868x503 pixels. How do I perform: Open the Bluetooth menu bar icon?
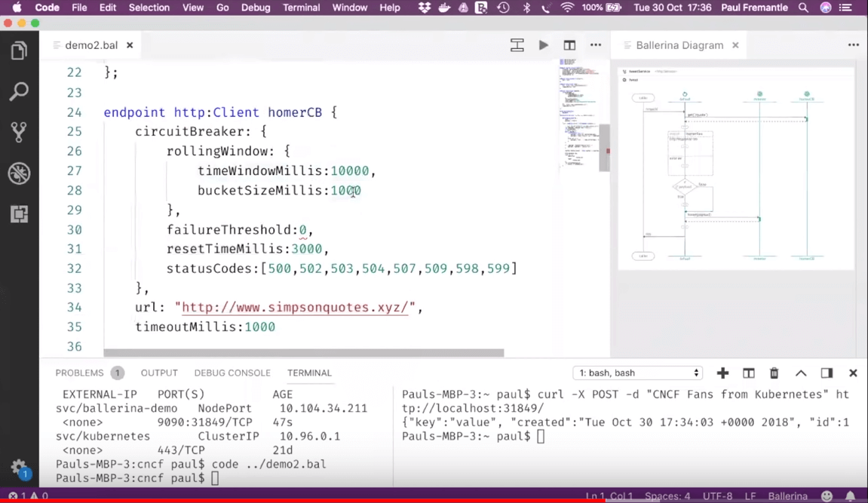(526, 8)
